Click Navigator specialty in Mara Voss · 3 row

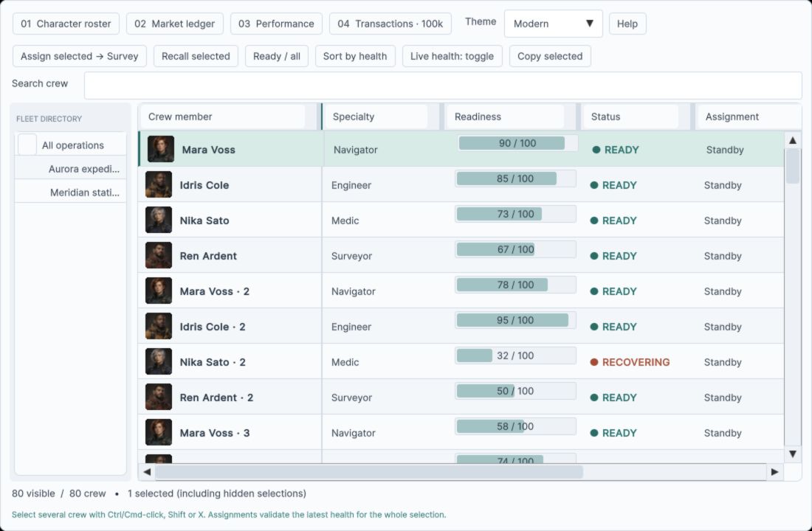(354, 433)
